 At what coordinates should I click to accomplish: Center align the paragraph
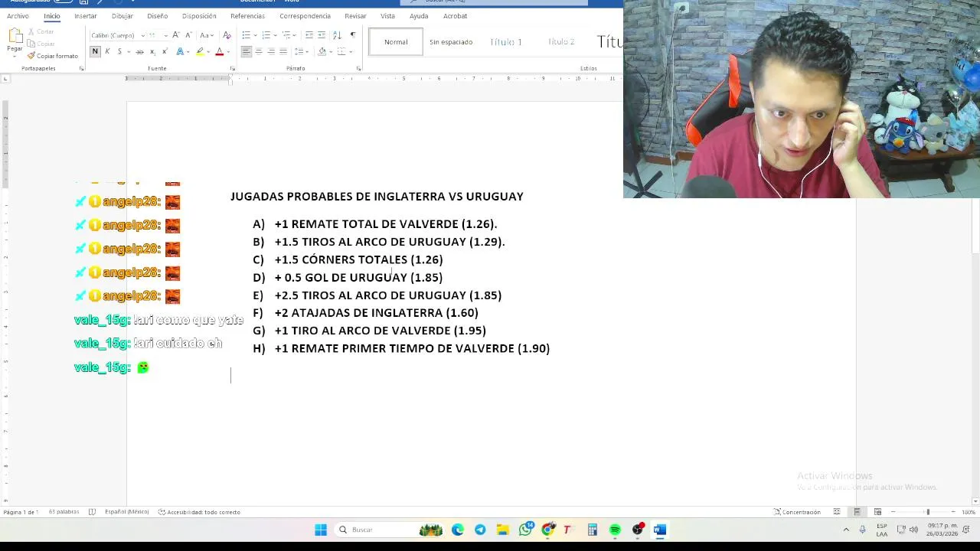pos(259,51)
